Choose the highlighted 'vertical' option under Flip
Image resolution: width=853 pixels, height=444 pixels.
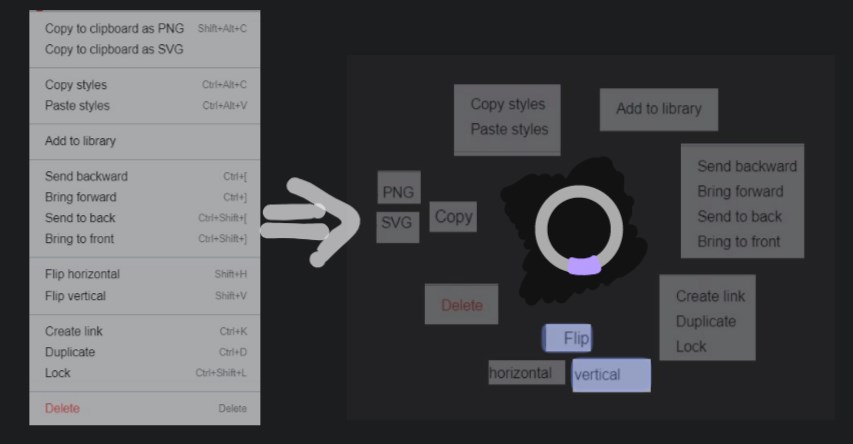point(611,375)
